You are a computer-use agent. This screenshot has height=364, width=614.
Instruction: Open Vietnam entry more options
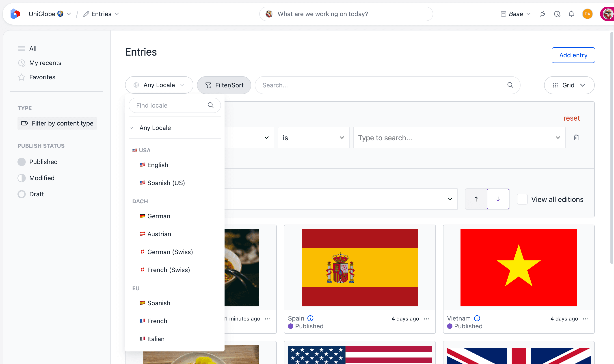click(x=585, y=319)
